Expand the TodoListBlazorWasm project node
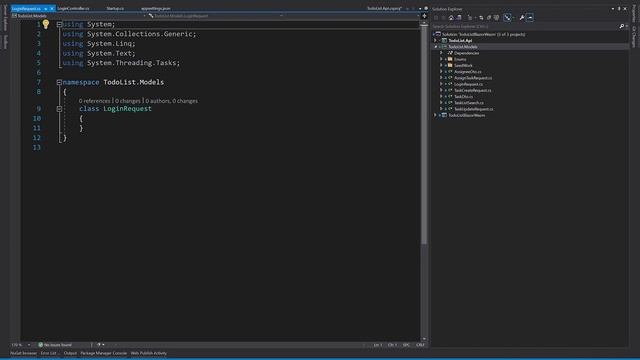The height and width of the screenshot is (360, 640). (x=435, y=115)
